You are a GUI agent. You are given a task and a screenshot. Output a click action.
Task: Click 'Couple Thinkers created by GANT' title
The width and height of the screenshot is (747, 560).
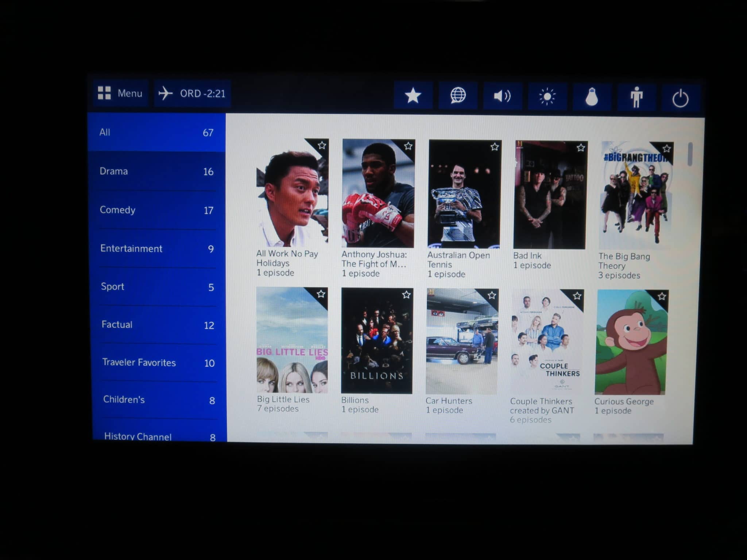542,406
